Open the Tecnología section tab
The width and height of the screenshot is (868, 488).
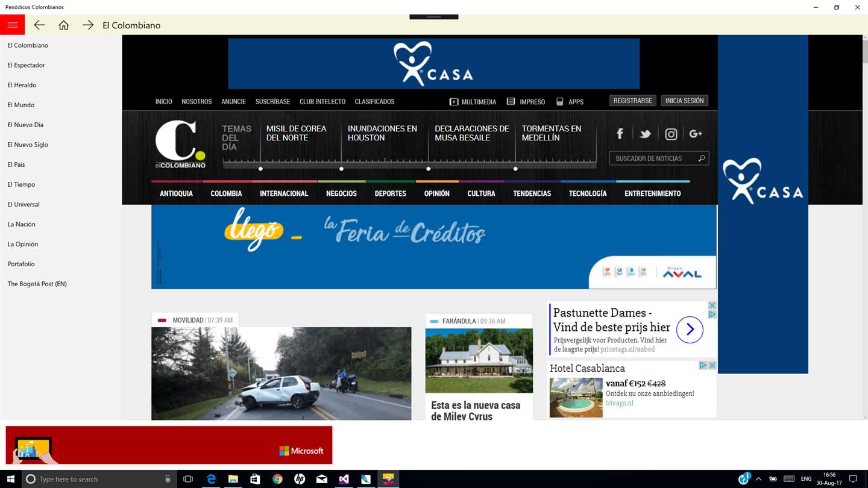[x=588, y=193]
